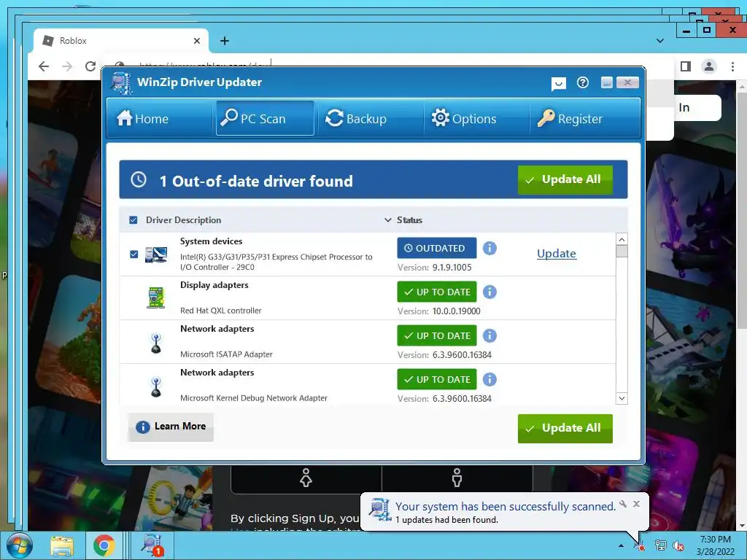Click WinZip Driver Updater taskbar icon

tap(153, 545)
